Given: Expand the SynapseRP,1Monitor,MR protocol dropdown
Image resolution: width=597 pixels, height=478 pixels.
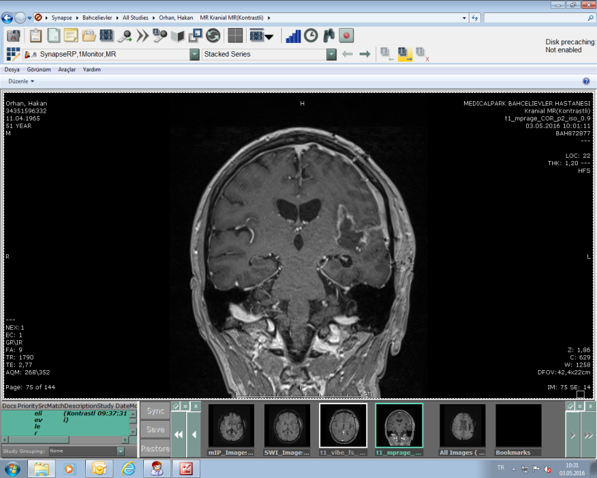Looking at the screenshot, I should tap(195, 54).
